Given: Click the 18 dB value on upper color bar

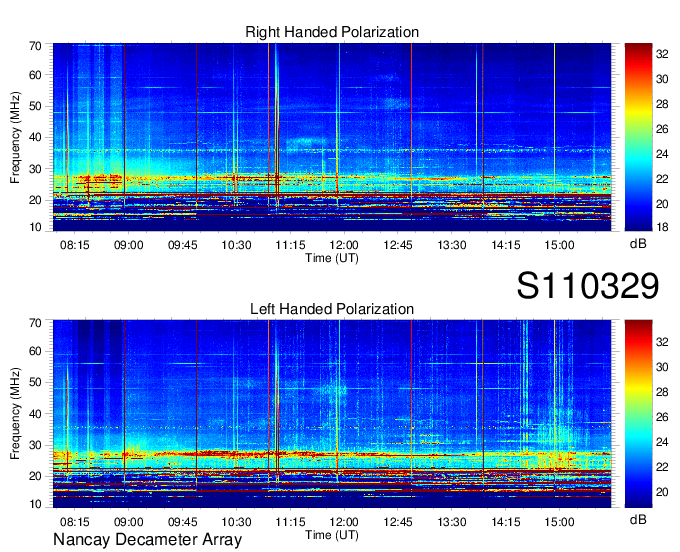Looking at the screenshot, I should click(662, 227).
